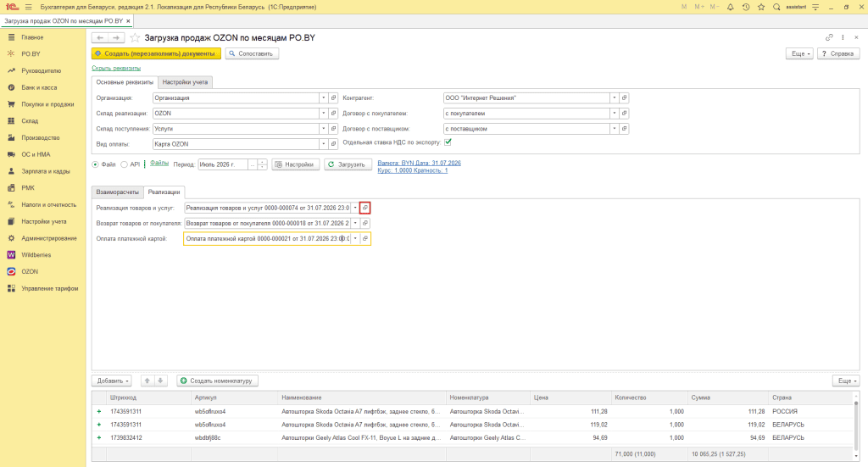Open the Добавить dropdown button
The image size is (868, 467).
(113, 381)
